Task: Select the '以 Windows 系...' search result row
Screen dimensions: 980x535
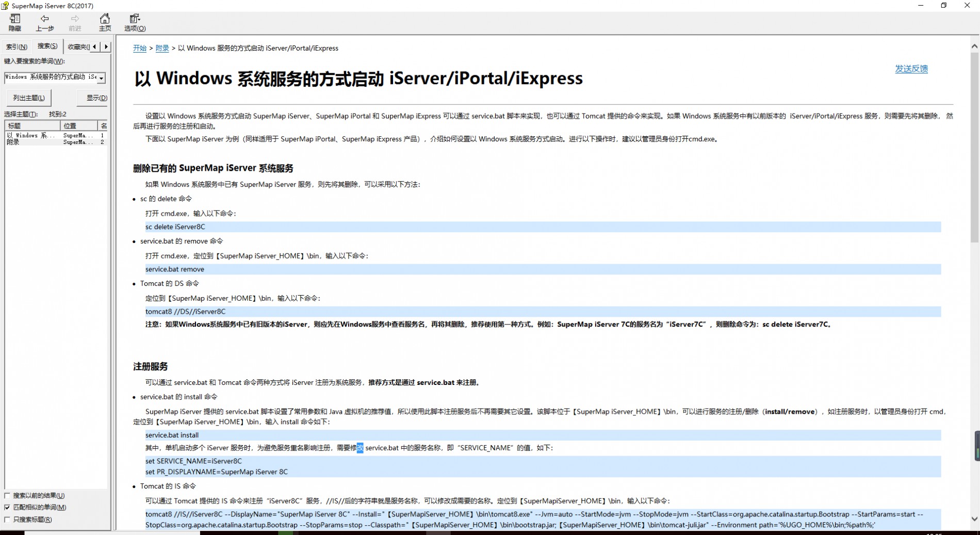Action: (56, 135)
